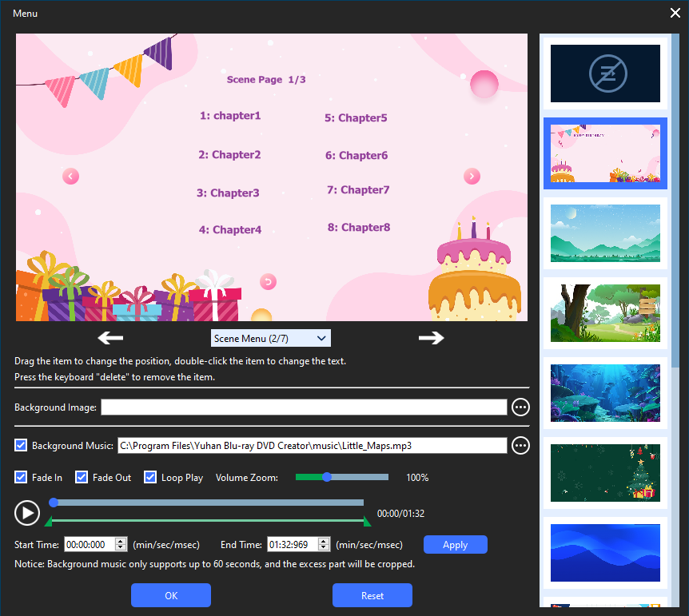Click the play button for background music

tap(27, 513)
